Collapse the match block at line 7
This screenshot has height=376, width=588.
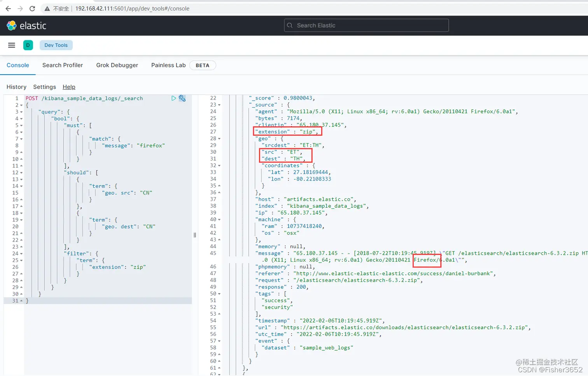pyautogui.click(x=21, y=139)
